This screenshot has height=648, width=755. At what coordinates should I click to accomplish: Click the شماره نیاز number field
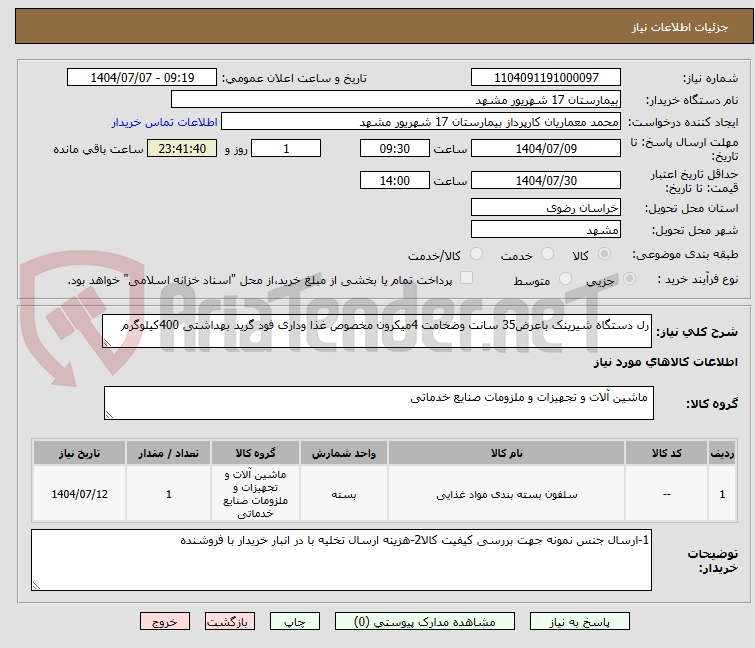pyautogui.click(x=546, y=78)
